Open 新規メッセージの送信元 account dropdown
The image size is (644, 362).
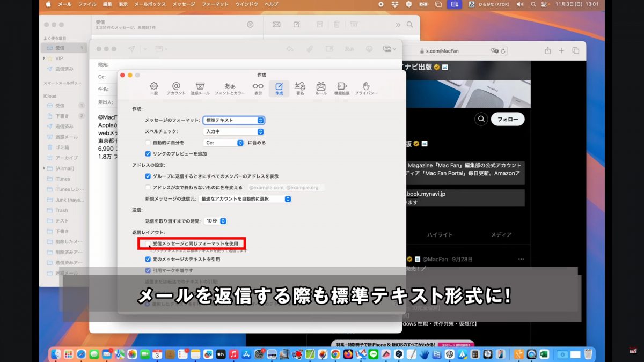tap(245, 198)
